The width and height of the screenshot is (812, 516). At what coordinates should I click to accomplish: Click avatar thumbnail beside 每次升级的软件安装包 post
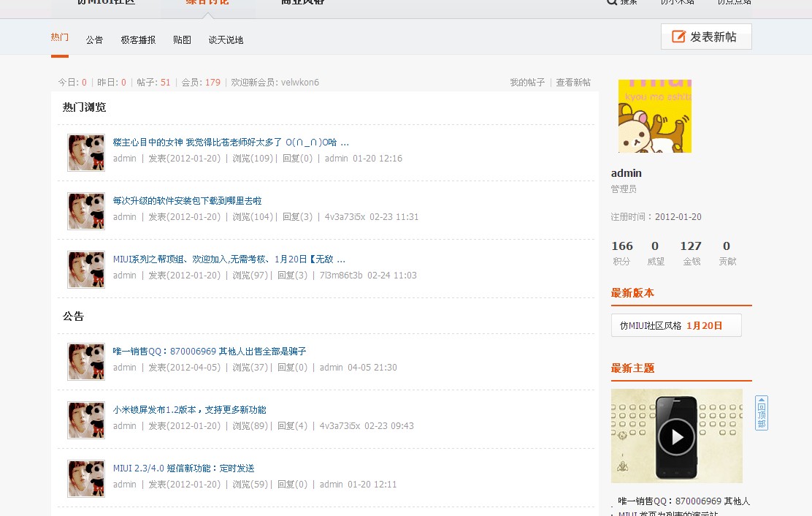(86, 211)
